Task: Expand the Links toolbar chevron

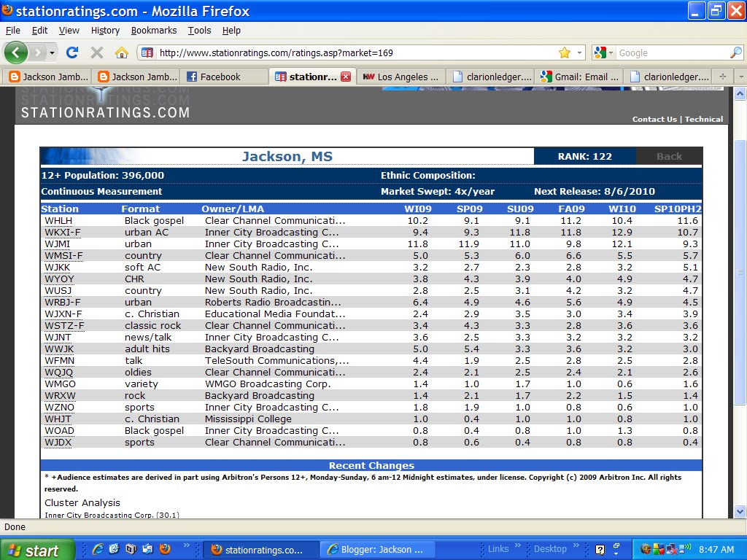Action: tap(517, 545)
